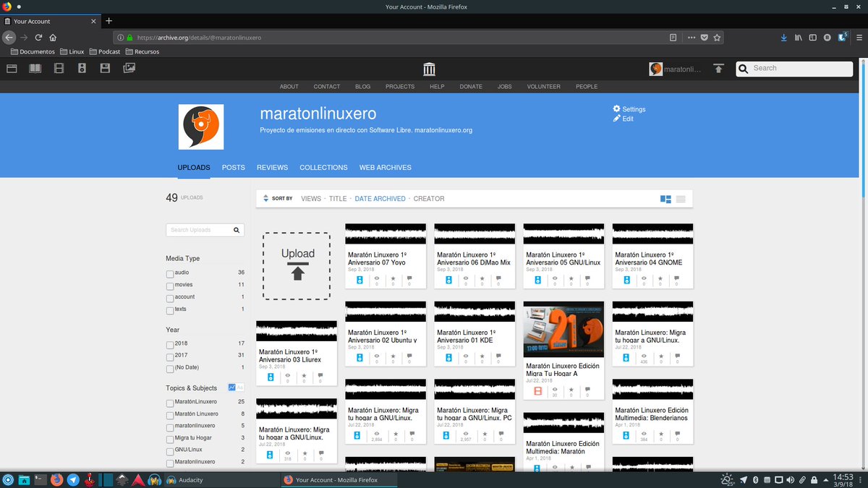Switch to tile view layout

pyautogui.click(x=665, y=199)
